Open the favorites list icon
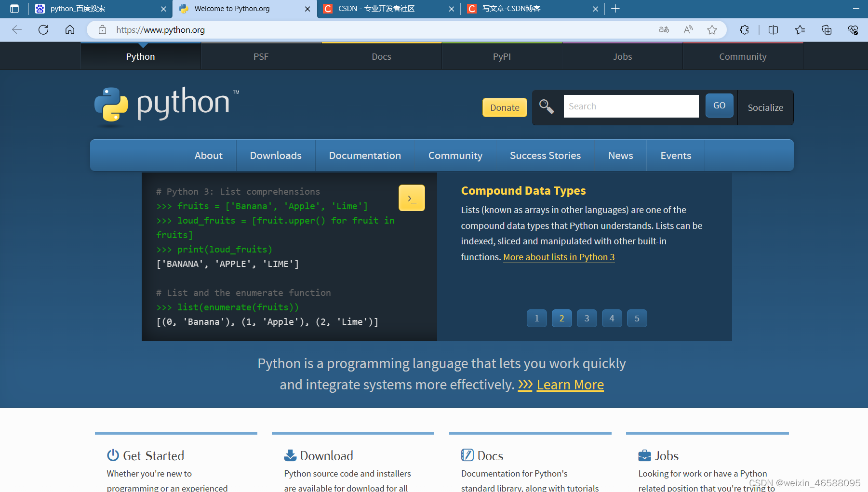This screenshot has height=492, width=868. (800, 30)
